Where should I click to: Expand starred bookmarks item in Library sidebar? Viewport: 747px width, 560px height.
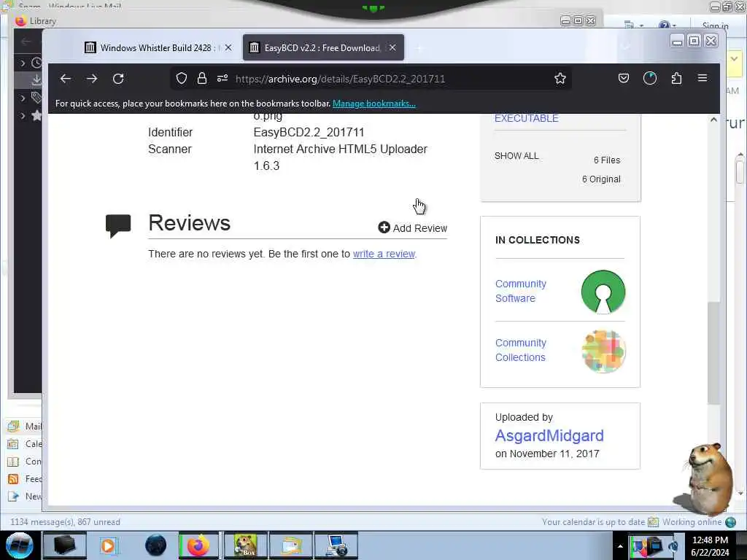[x=23, y=116]
